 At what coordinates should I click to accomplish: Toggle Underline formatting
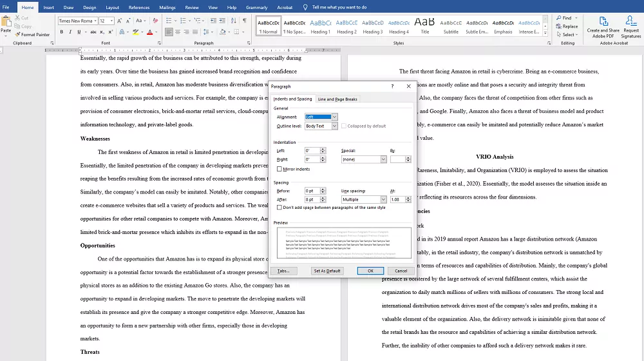click(79, 32)
